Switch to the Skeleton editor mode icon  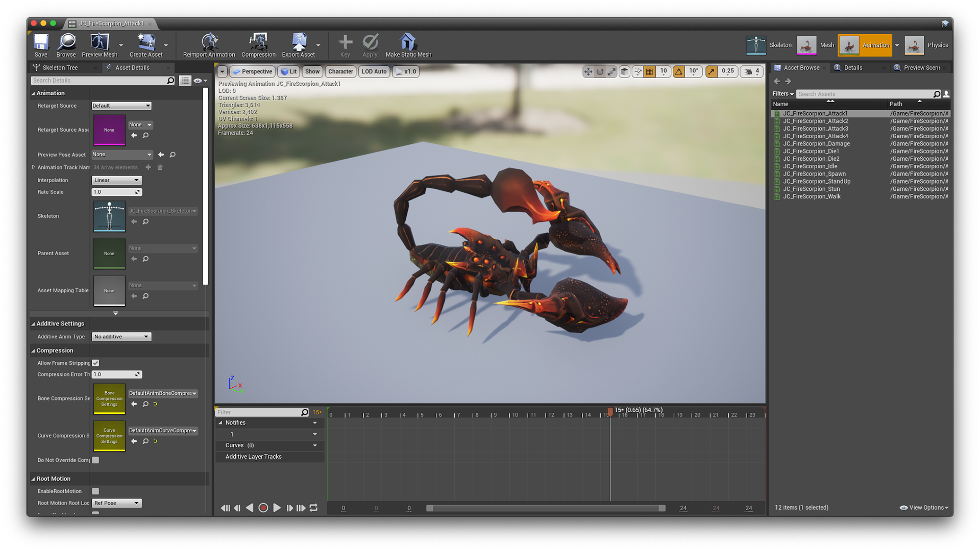point(757,45)
